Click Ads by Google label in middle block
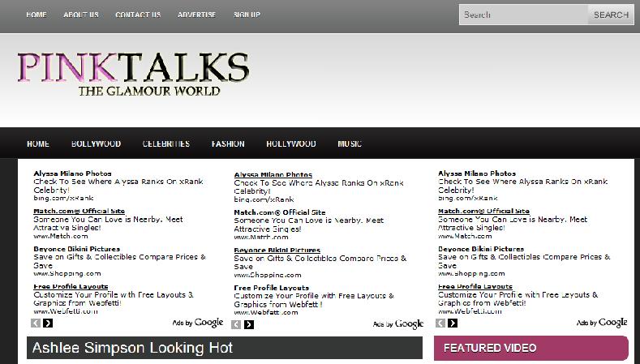The image size is (640, 364). 398,324
